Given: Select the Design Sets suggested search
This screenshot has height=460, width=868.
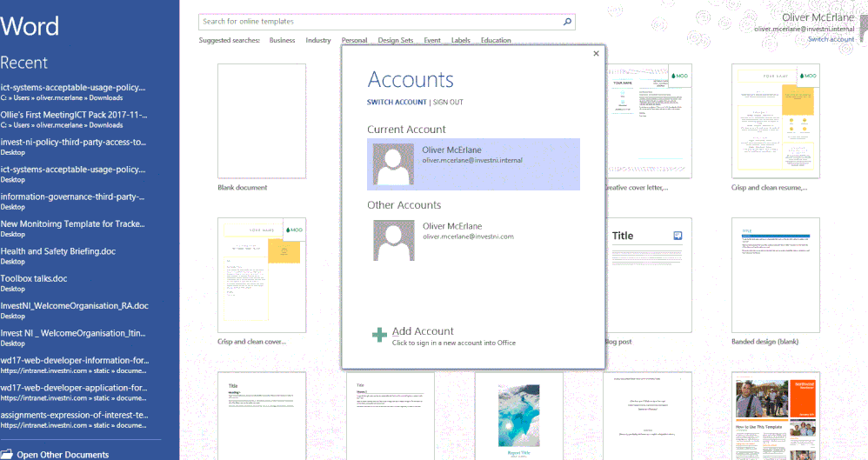Looking at the screenshot, I should click(396, 40).
